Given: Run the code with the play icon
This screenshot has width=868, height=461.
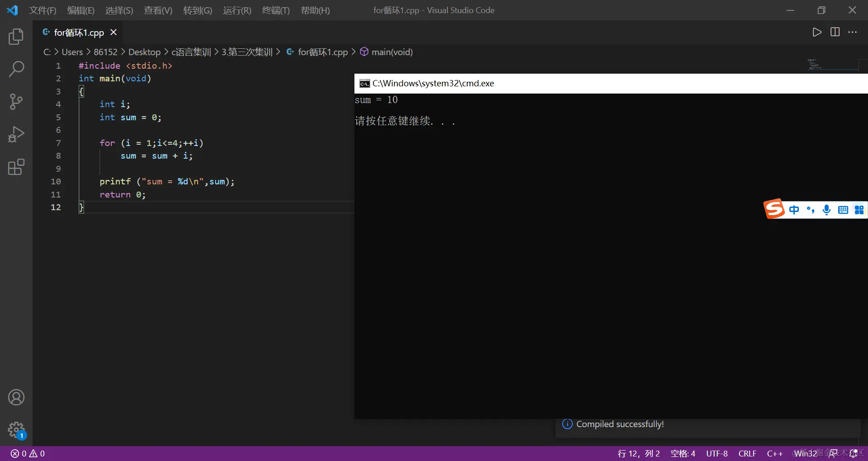Looking at the screenshot, I should (x=817, y=32).
